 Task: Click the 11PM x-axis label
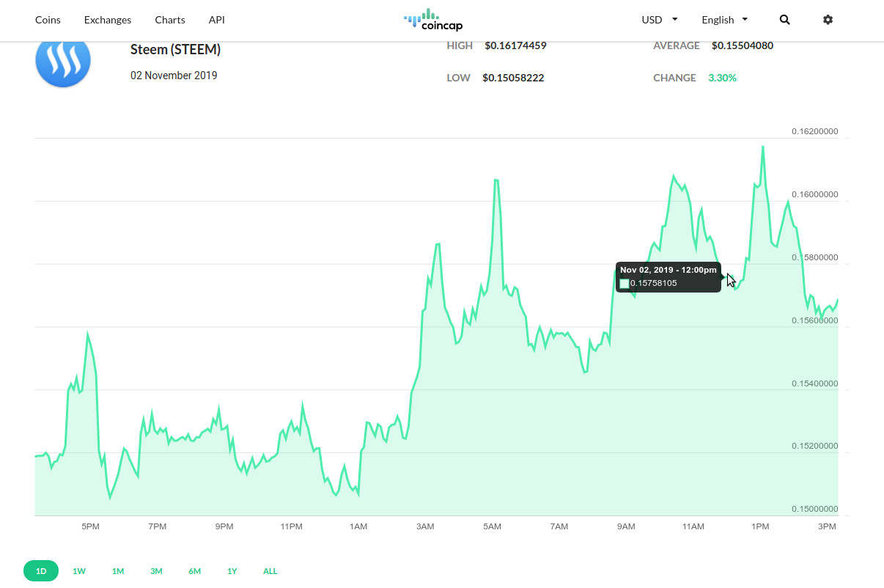pos(292,526)
